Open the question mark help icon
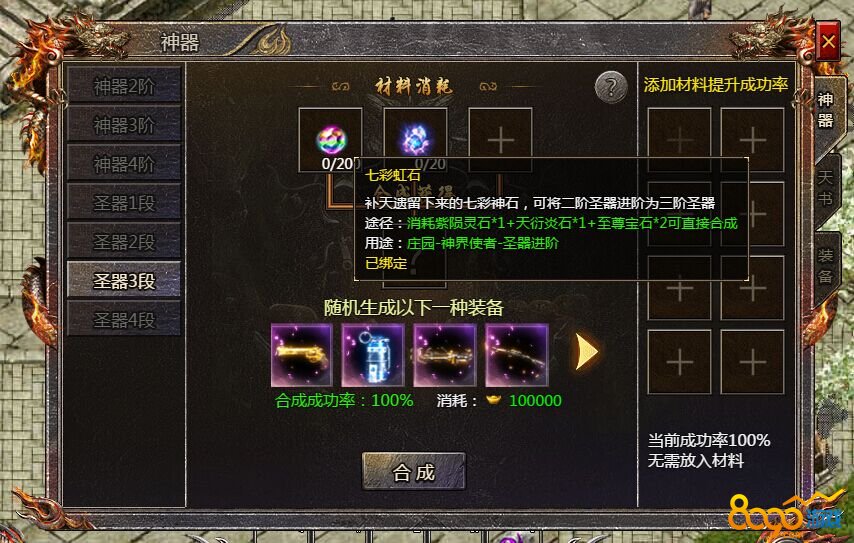 [611, 86]
